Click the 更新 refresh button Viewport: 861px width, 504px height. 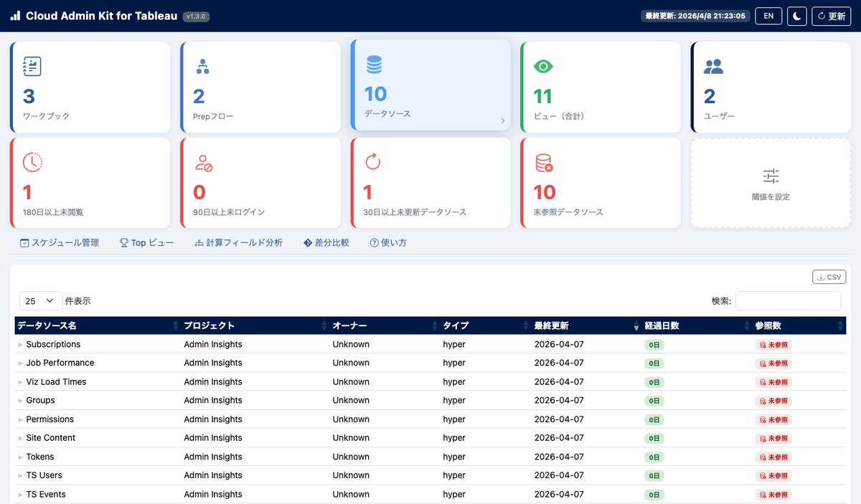pyautogui.click(x=831, y=16)
